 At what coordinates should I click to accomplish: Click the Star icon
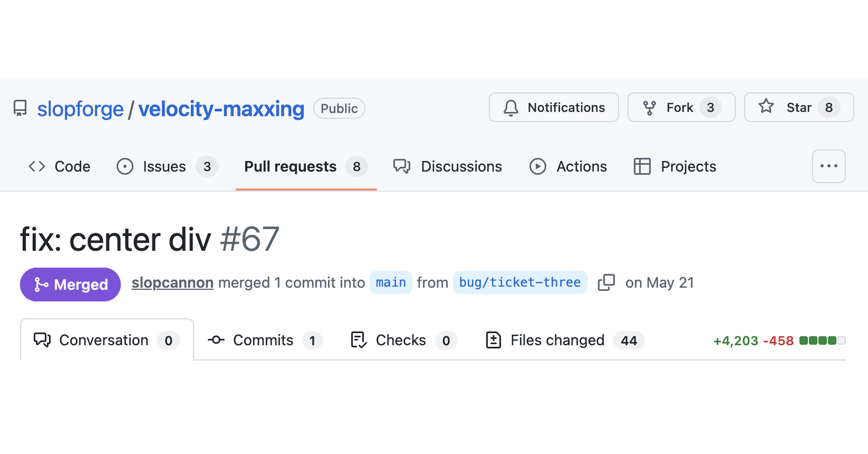point(766,106)
